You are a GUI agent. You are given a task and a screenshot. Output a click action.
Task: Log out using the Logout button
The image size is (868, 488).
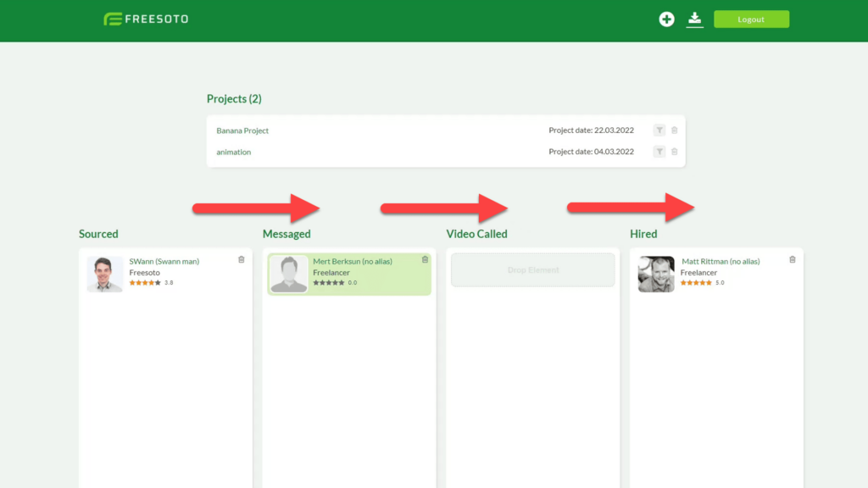pyautogui.click(x=751, y=19)
